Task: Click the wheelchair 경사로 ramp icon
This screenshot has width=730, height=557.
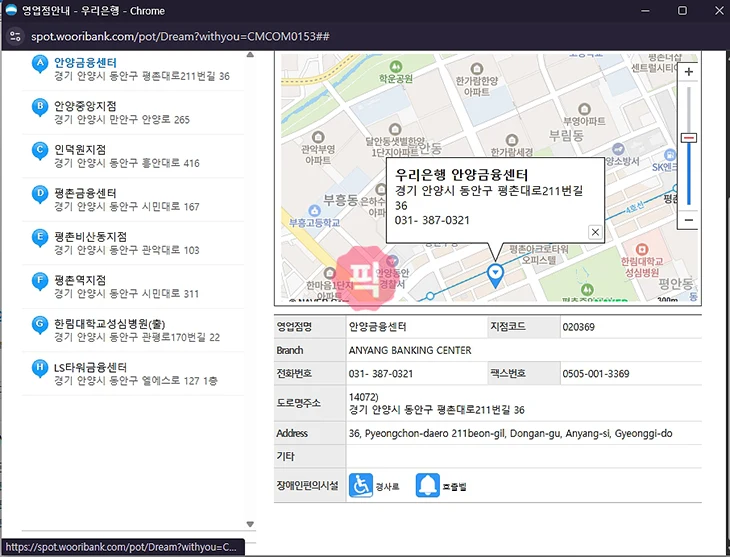Action: click(361, 486)
